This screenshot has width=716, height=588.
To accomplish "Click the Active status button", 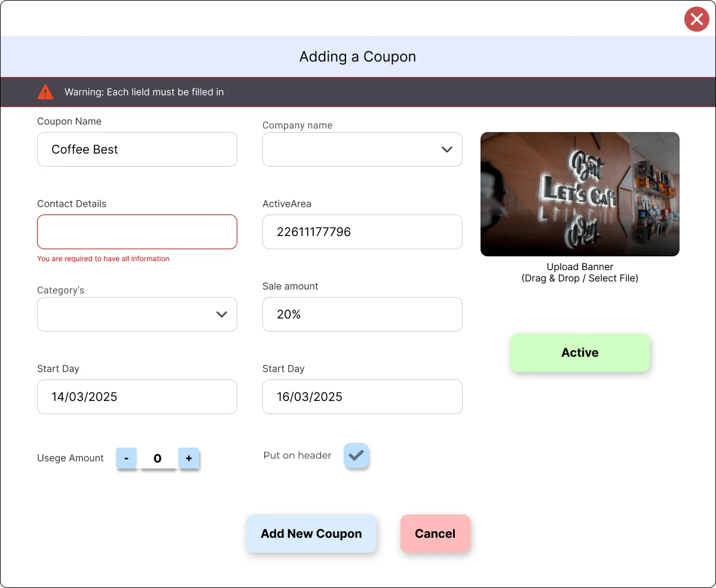I will tap(580, 353).
